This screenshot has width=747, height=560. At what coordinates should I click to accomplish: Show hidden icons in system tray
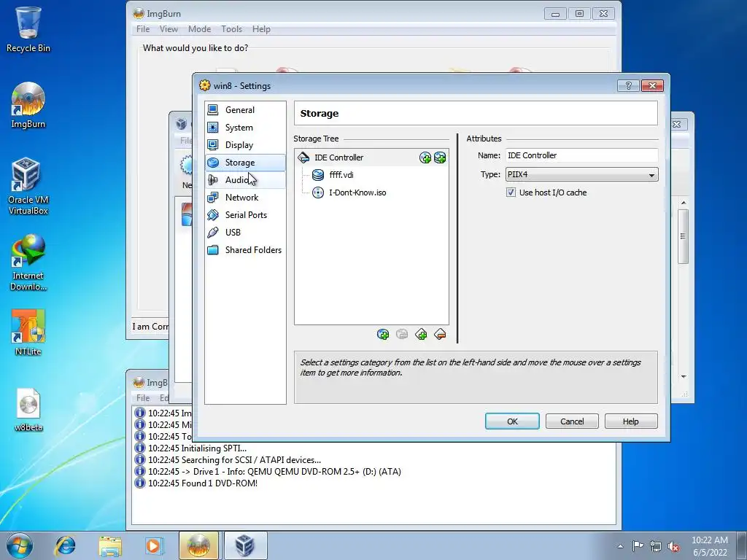click(620, 546)
